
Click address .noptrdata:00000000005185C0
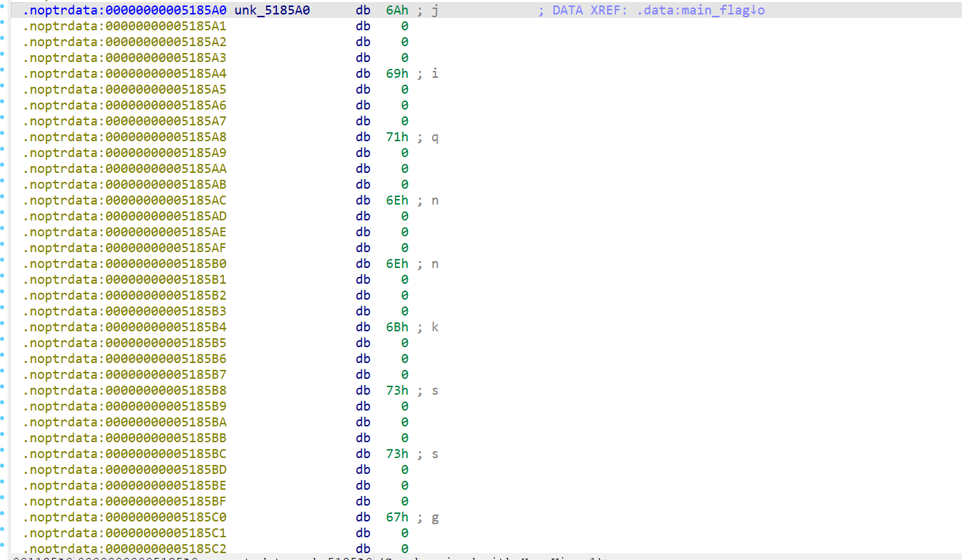pos(125,517)
